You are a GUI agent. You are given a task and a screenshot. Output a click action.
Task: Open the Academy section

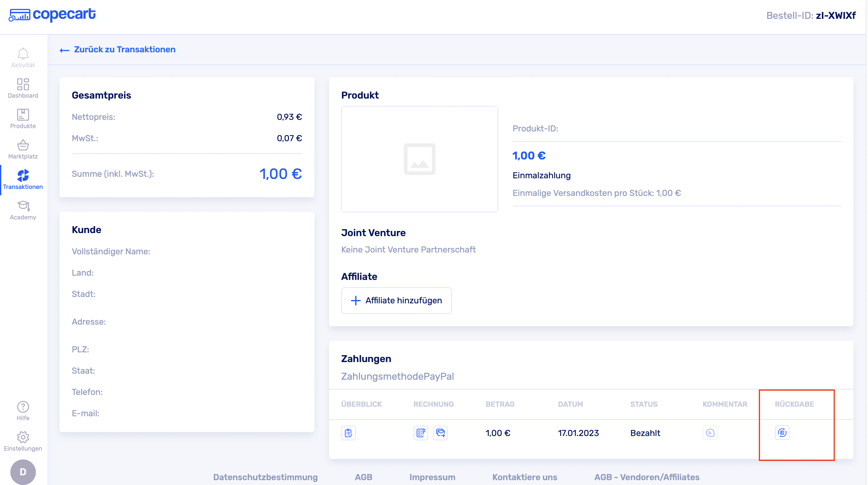coord(23,210)
